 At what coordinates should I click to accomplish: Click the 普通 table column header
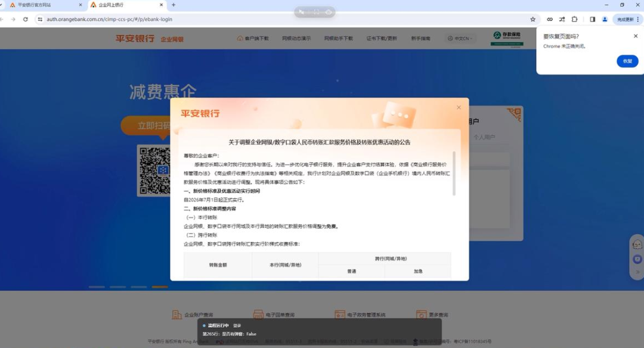[x=352, y=271]
